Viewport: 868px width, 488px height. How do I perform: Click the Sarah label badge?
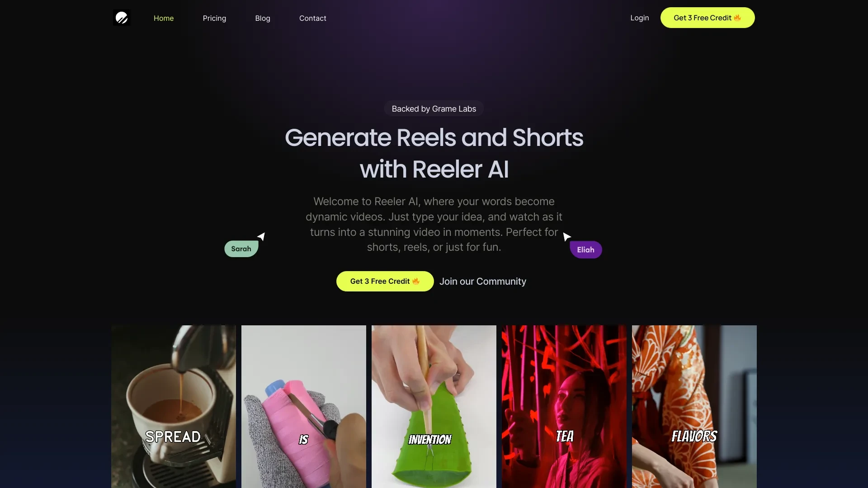[241, 249]
